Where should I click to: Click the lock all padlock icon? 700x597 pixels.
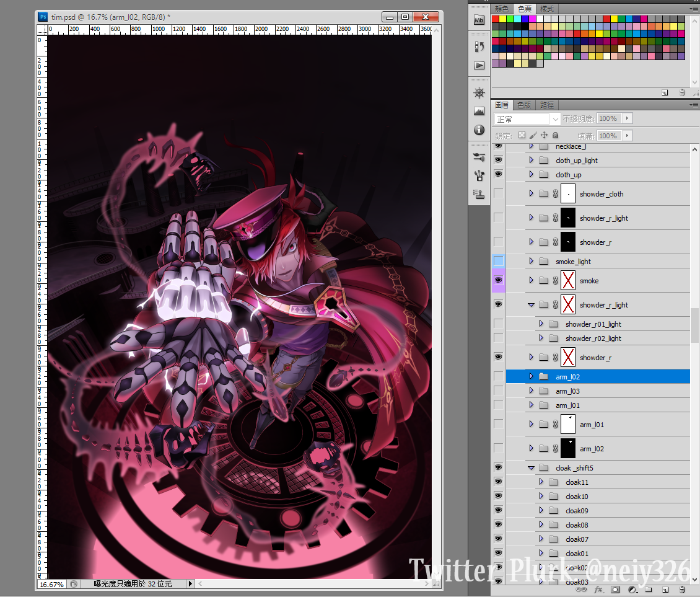(x=555, y=135)
